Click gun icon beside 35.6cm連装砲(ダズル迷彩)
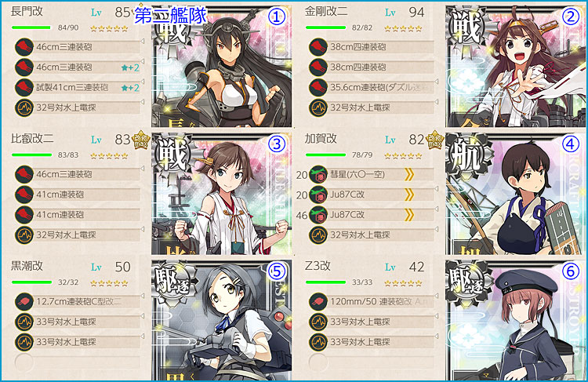 [x=318, y=87]
